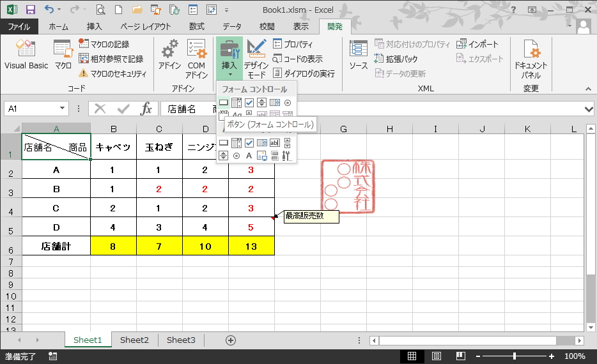Expand the formula bar
This screenshot has width=597, height=364.
[589, 109]
